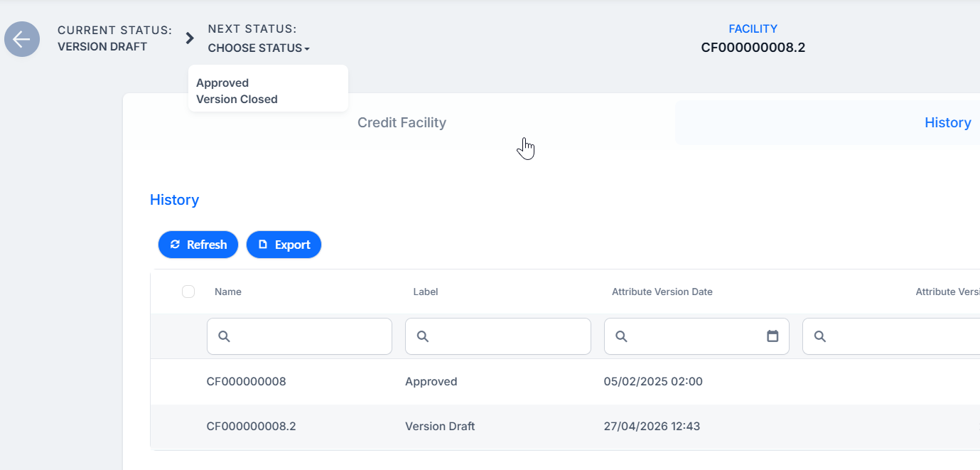
Task: Click the refresh icon in Refresh button
Action: 176,244
